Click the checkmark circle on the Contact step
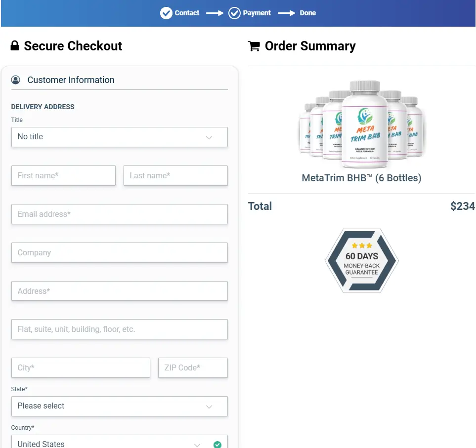476x448 pixels. pos(166,13)
